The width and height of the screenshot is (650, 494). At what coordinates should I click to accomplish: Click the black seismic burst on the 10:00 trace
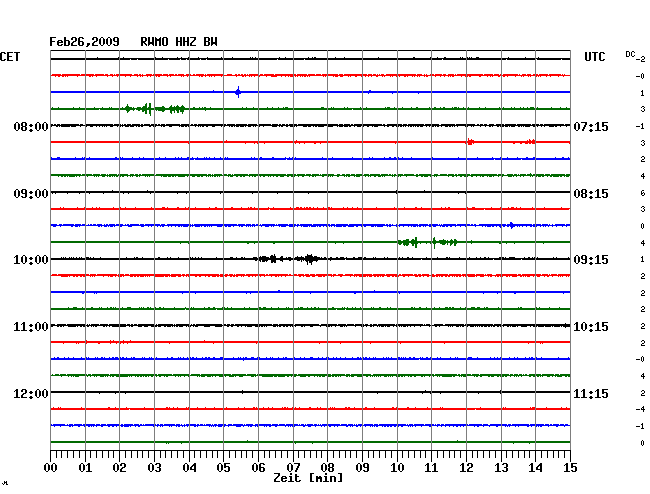click(x=286, y=259)
